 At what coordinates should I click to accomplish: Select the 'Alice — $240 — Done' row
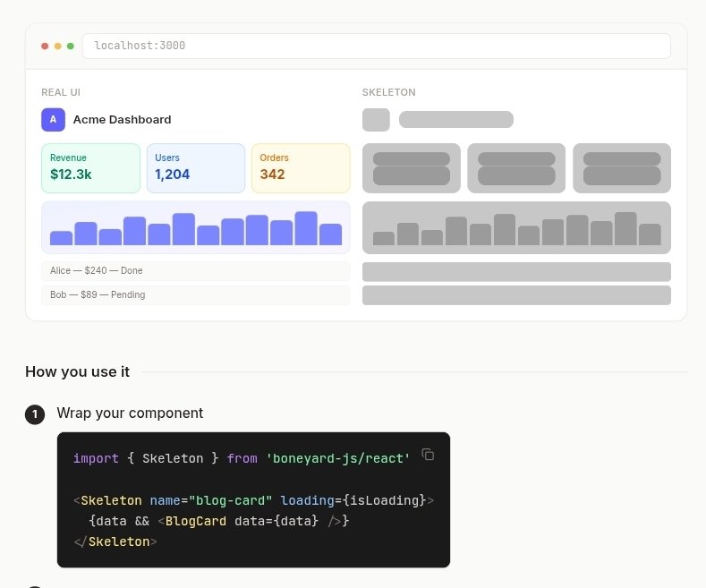[196, 271]
